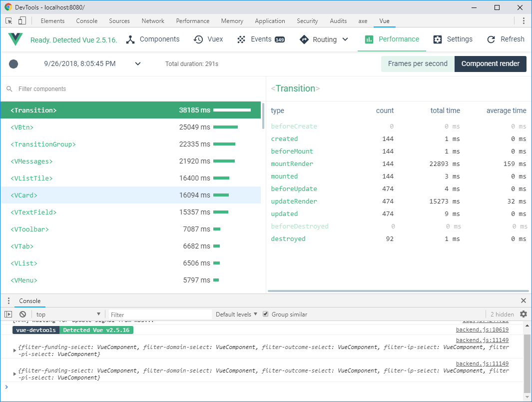Follow the backend.js:10619 link
Screen dimensions: 532x402
pos(483,329)
